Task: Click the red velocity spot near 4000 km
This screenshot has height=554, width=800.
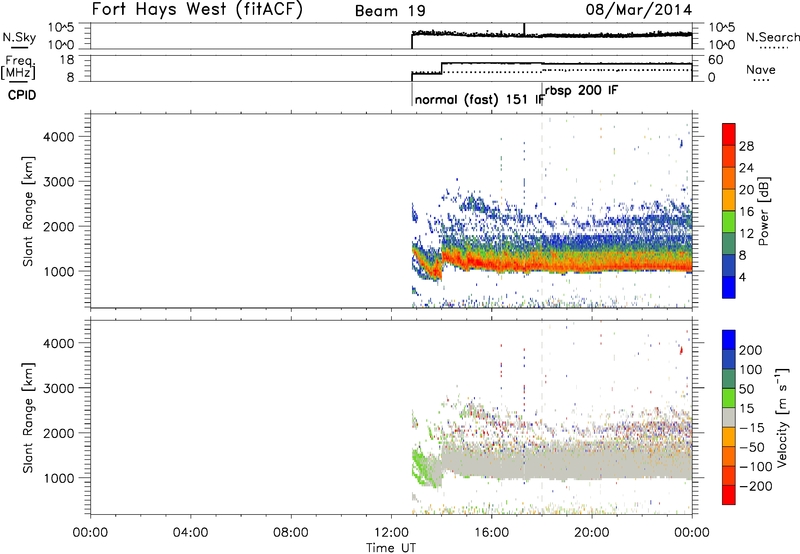Action: tap(681, 350)
